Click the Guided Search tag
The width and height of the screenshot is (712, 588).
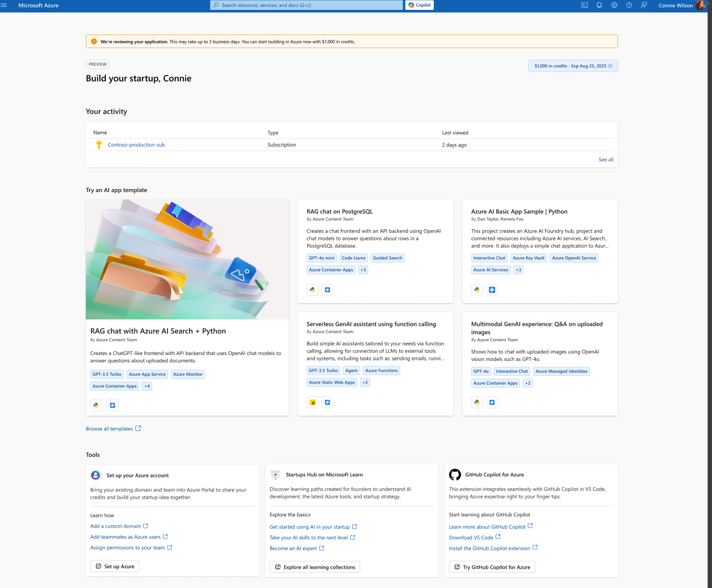pyautogui.click(x=388, y=258)
